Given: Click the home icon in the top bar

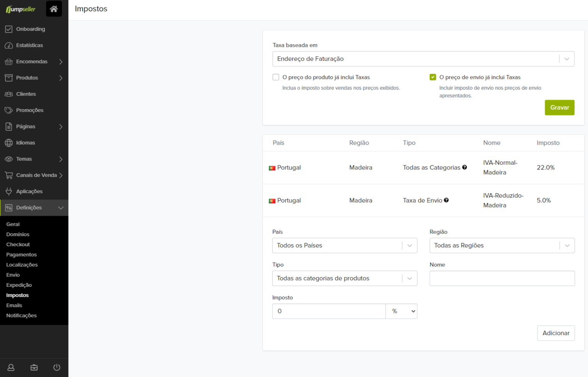Looking at the screenshot, I should pyautogui.click(x=54, y=9).
